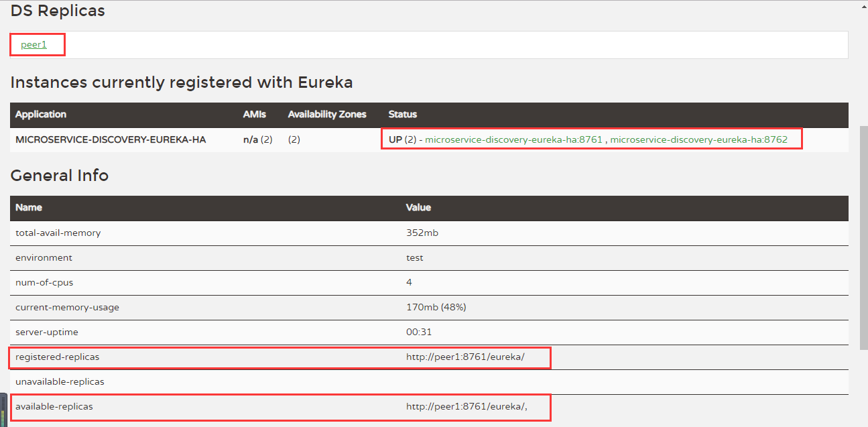
Task: Open instance microservice-discovery-eureka-ha:8762 link
Action: (698, 139)
